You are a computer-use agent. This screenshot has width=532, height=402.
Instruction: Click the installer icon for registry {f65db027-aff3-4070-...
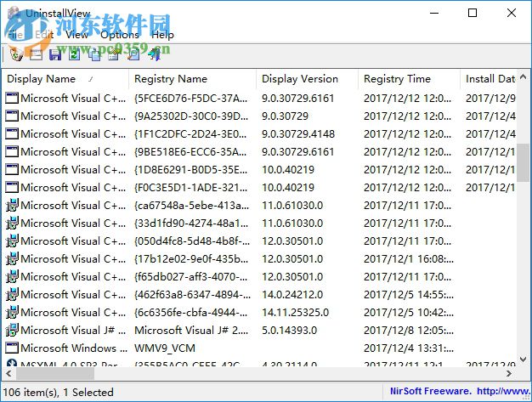point(12,276)
